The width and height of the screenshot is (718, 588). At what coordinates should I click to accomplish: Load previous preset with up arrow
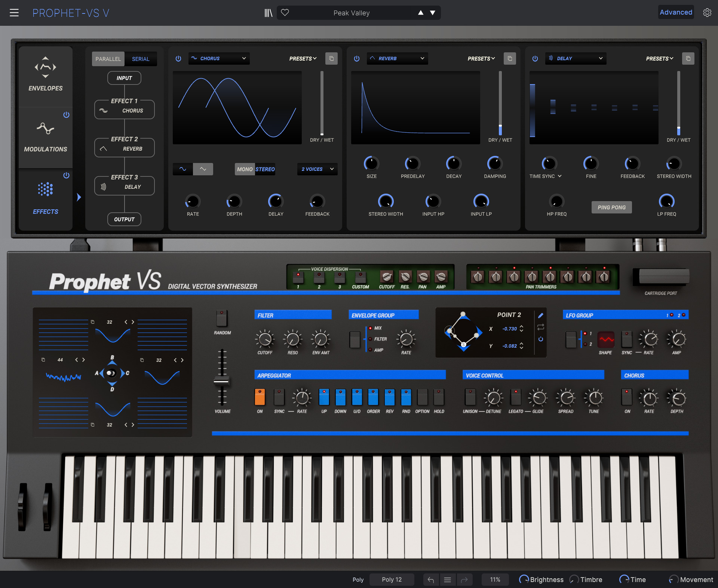[421, 13]
